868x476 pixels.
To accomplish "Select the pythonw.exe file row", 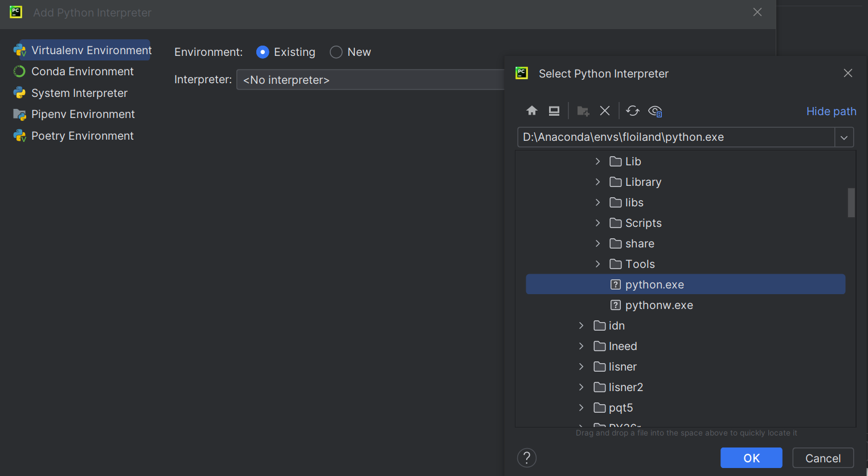I will coord(685,305).
